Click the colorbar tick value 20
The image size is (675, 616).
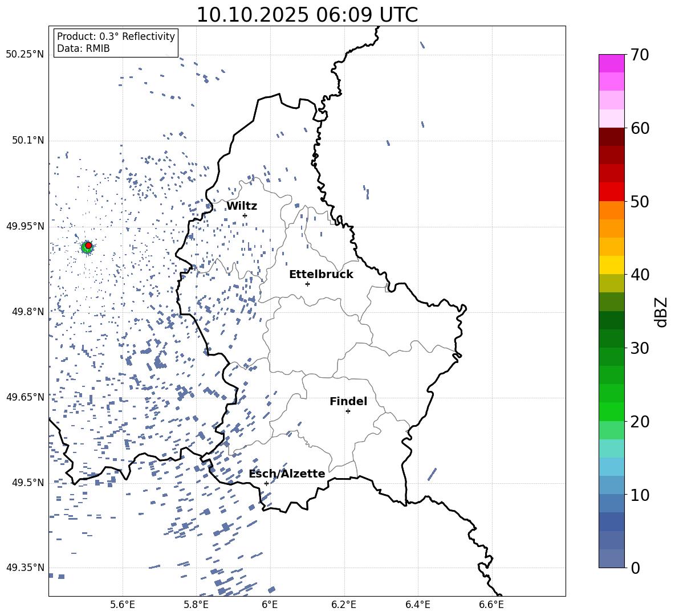pyautogui.click(x=640, y=422)
